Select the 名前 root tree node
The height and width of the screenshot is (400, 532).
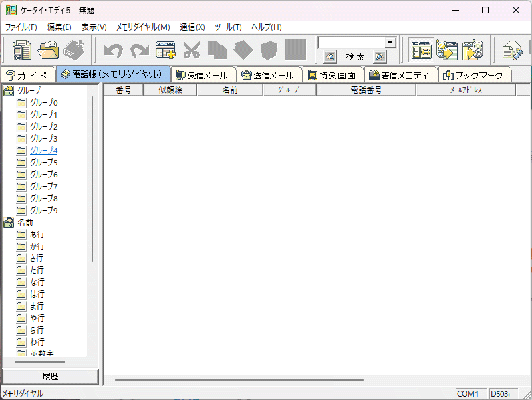pyautogui.click(x=25, y=223)
